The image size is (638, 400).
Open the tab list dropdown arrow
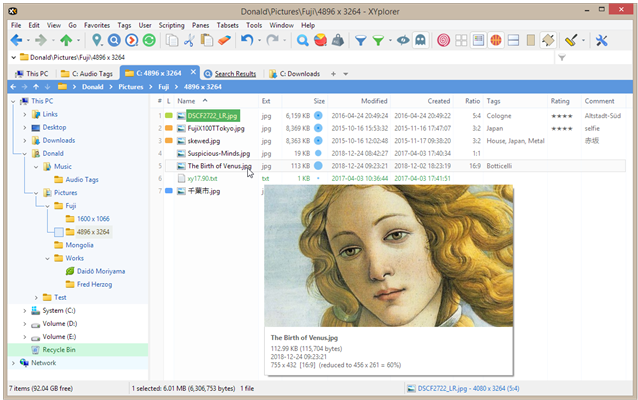tap(345, 74)
